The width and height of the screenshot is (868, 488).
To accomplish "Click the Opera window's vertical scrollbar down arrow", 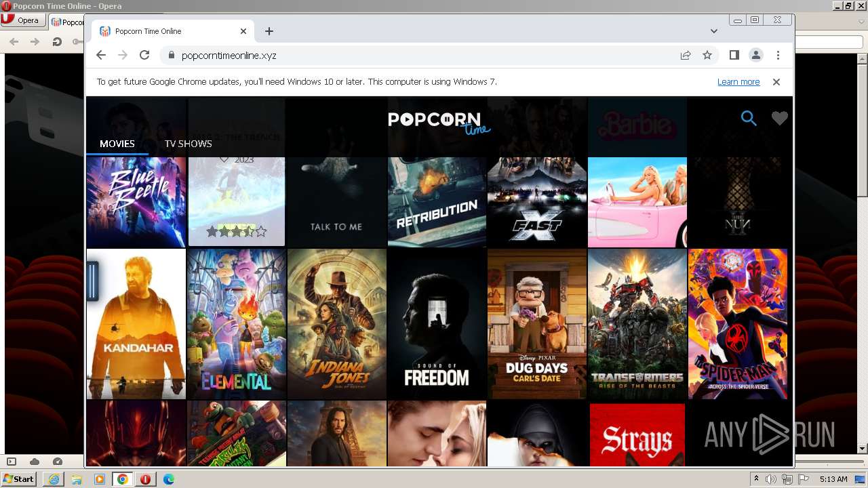I will (x=863, y=448).
